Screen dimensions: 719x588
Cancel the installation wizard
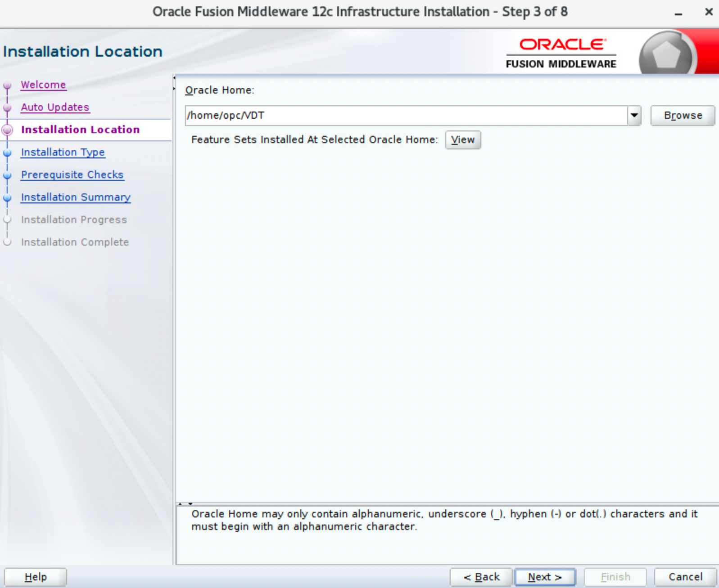click(x=685, y=577)
